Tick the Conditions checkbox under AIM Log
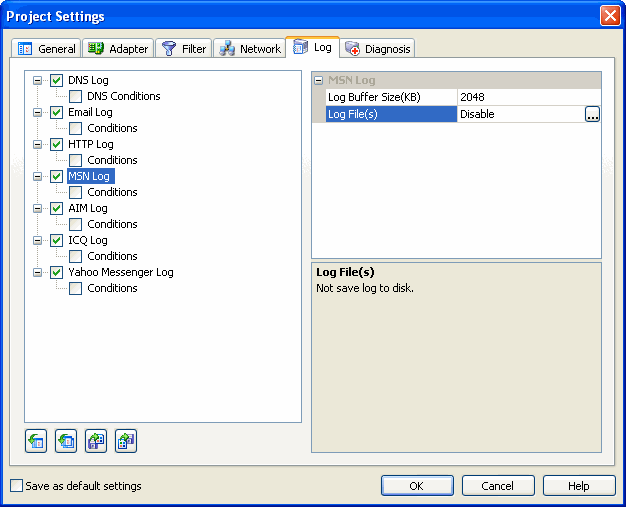The image size is (626, 507). pyautogui.click(x=75, y=224)
